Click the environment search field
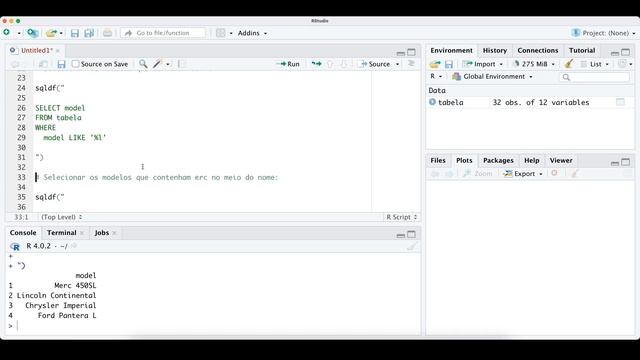 tap(594, 77)
